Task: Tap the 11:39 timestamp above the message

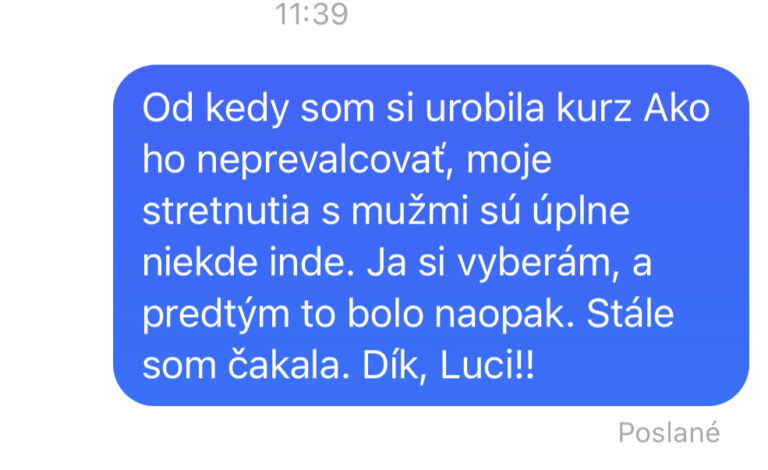Action: click(312, 14)
